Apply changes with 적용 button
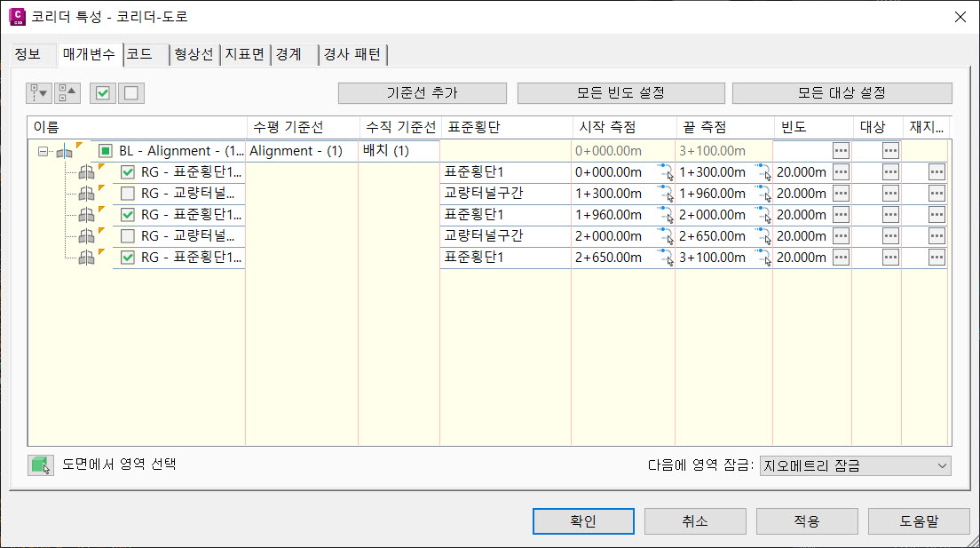 pos(807,521)
